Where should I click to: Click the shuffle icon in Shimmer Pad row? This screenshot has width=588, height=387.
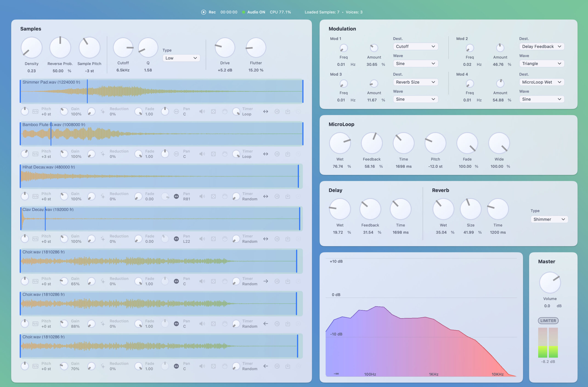click(x=277, y=111)
